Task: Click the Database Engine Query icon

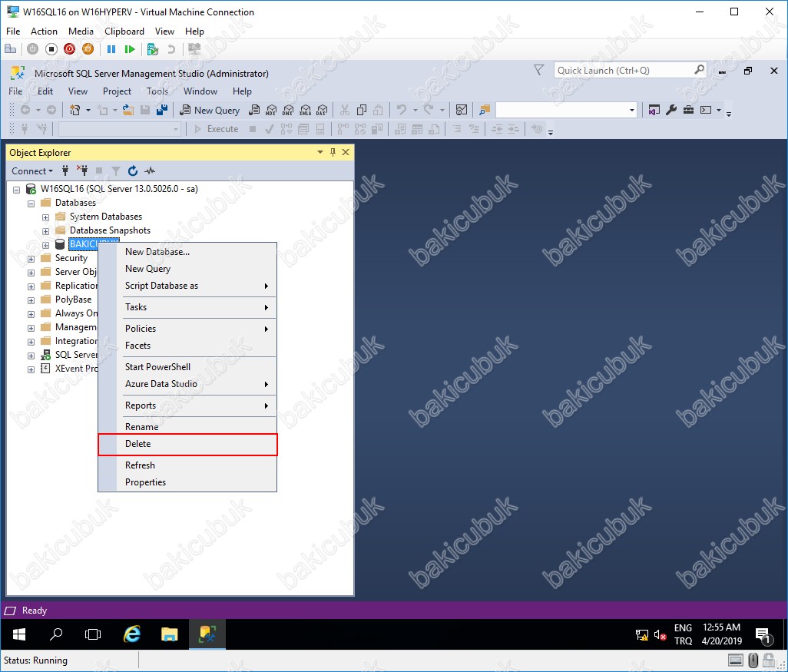Action: coord(255,110)
